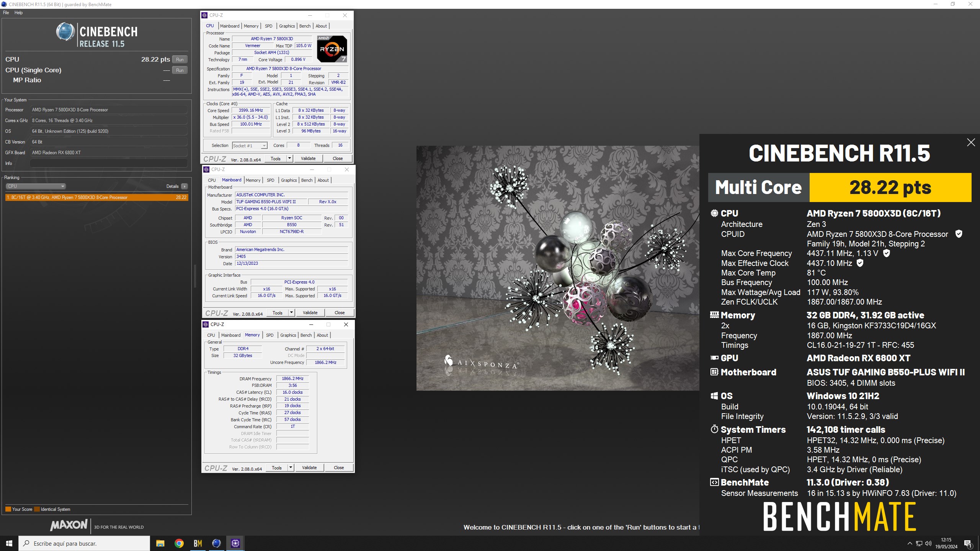The height and width of the screenshot is (551, 980).
Task: Click the Ryzen 7 logo in CPU-Z
Action: coord(332,49)
